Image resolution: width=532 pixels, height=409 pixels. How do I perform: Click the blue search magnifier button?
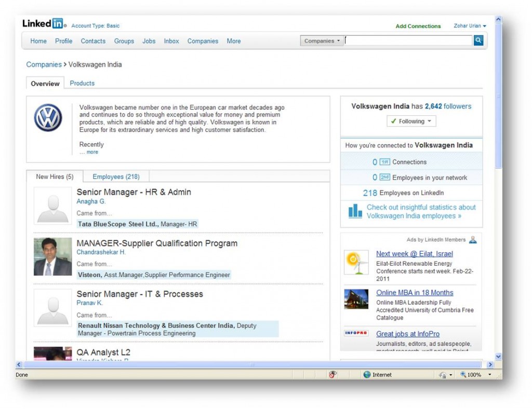click(x=478, y=40)
